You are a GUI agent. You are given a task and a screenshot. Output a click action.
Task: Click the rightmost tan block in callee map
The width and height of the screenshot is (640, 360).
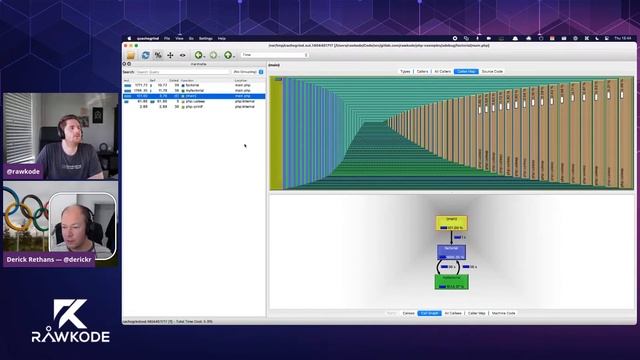click(626, 133)
